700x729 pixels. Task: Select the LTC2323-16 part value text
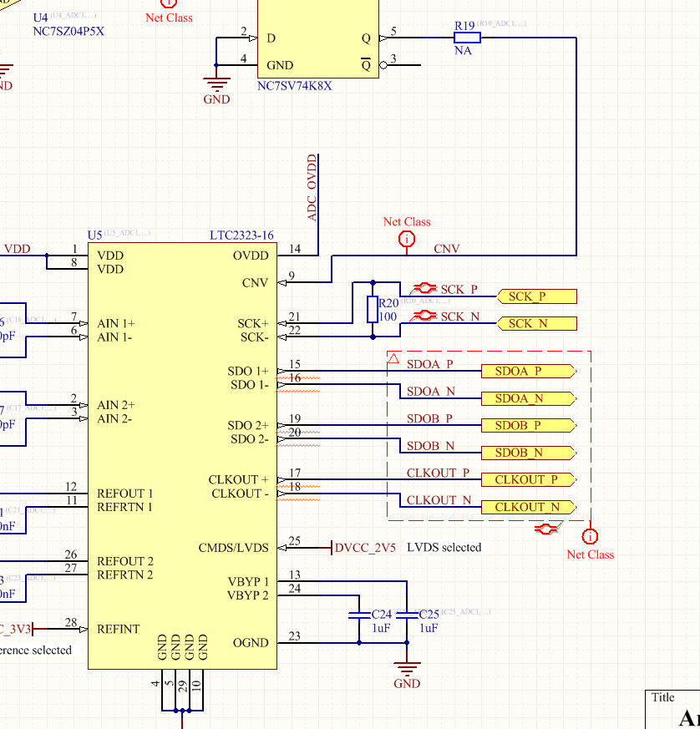[x=241, y=235]
